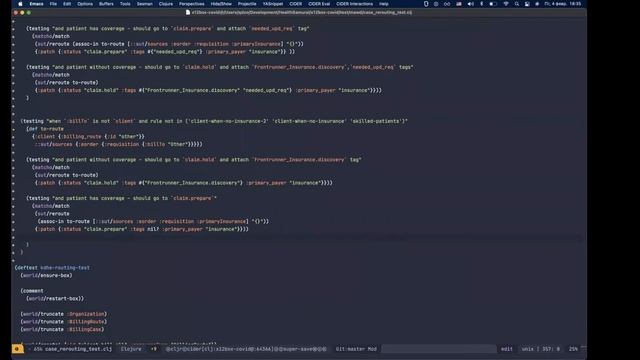This screenshot has height=360, width=640.
Task: Open the Options menu
Action: click(85, 4)
